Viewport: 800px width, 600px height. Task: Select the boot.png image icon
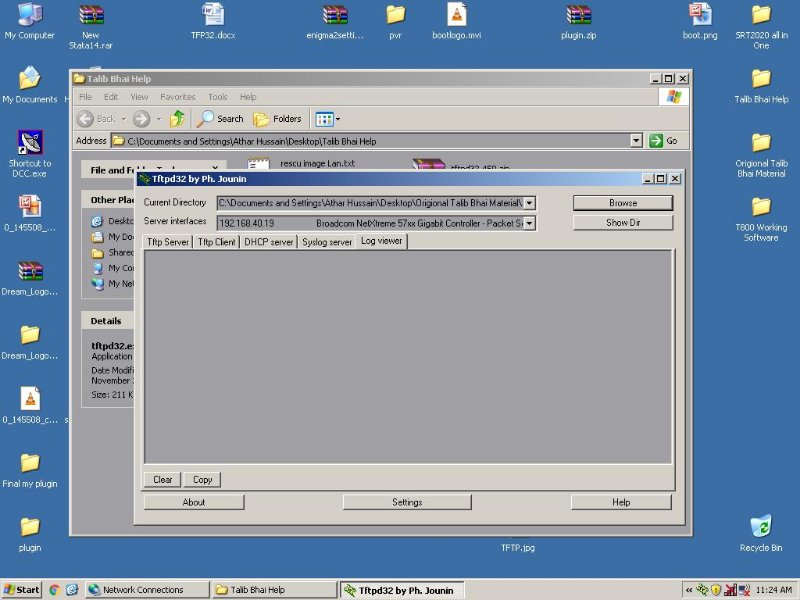tap(700, 20)
